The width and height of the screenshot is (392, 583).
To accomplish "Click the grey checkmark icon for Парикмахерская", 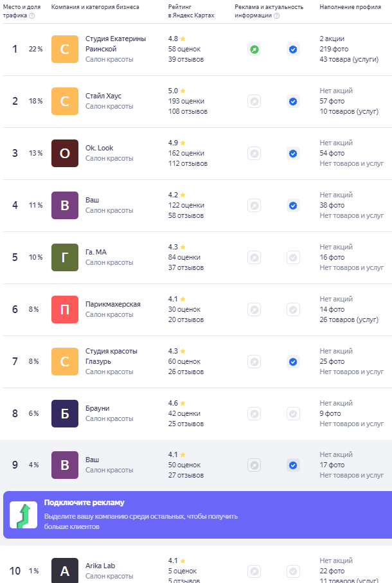I will pos(293,310).
